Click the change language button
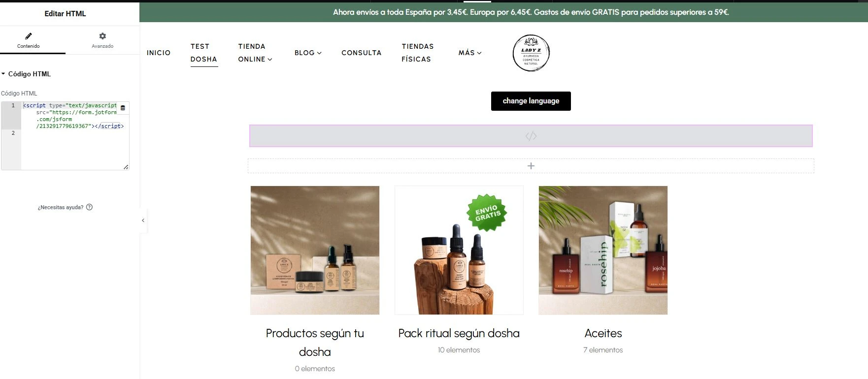The width and height of the screenshot is (868, 379). coord(531,101)
